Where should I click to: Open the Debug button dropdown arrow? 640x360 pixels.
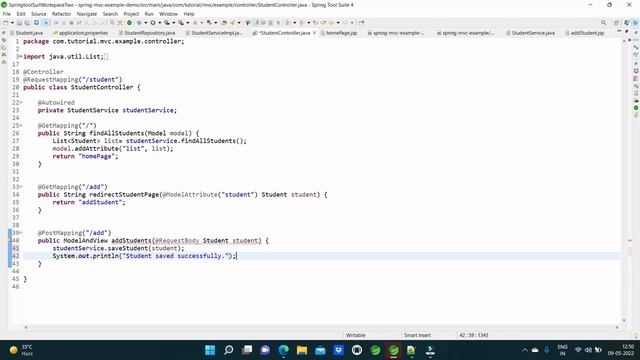(145, 23)
